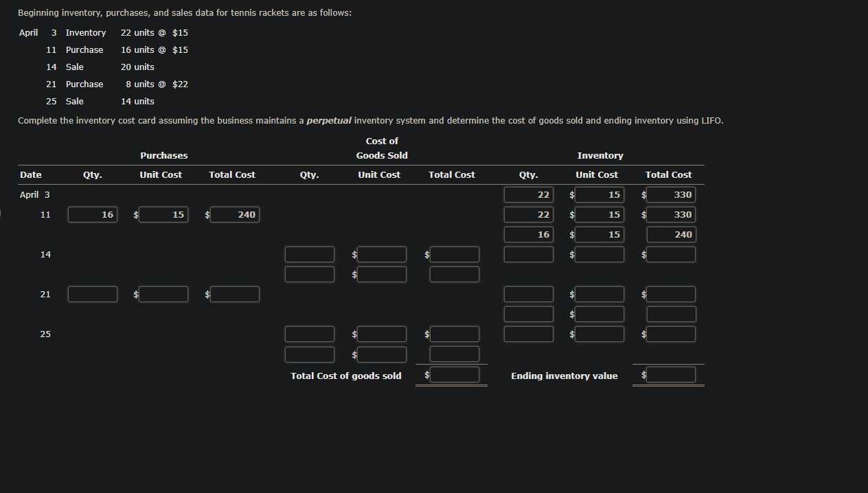Image resolution: width=868 pixels, height=493 pixels.
Task: Select April 11 purchases unit cost field
Action: 163,215
